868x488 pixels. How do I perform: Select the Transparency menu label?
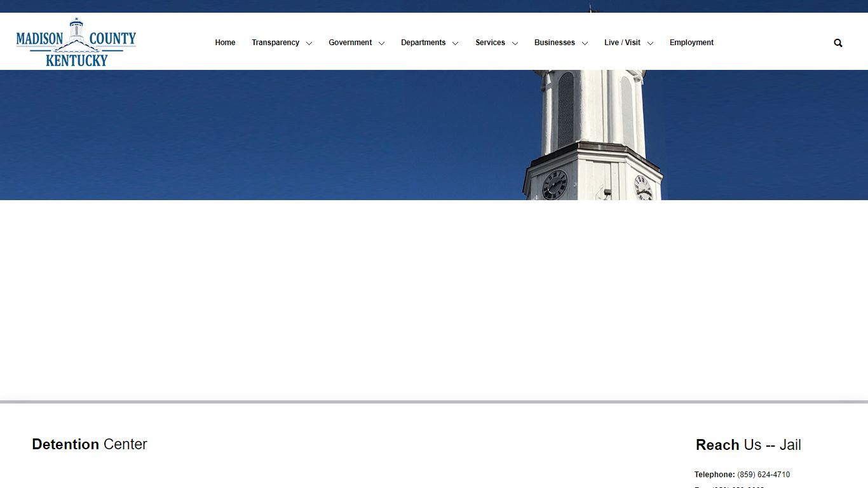[x=275, y=43]
